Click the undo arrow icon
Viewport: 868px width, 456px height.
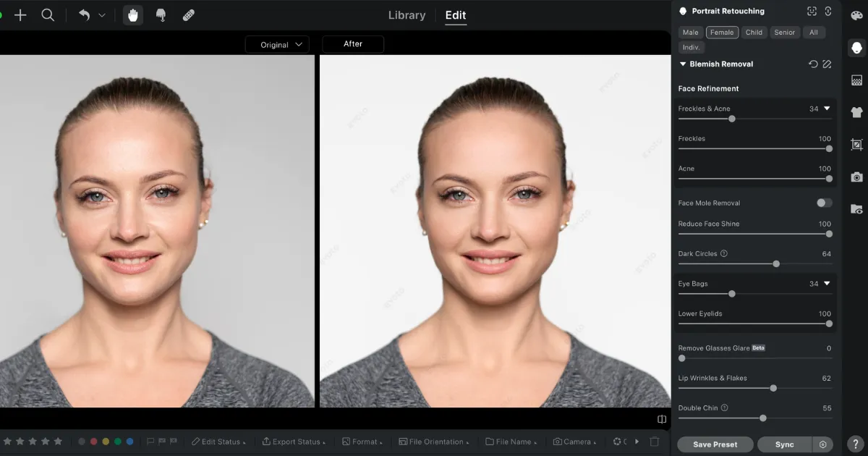[84, 14]
